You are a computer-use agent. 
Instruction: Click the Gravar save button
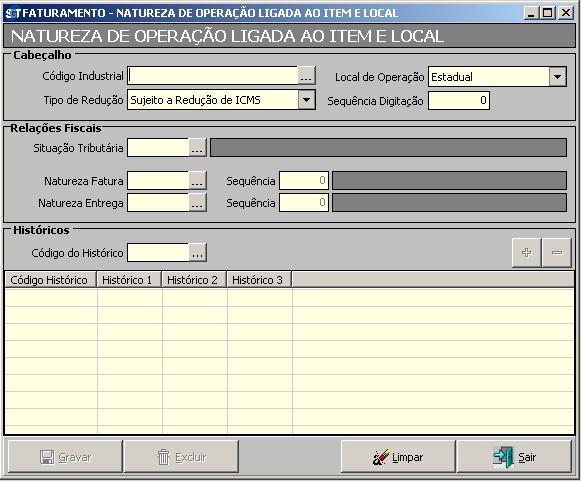pyautogui.click(x=65, y=457)
